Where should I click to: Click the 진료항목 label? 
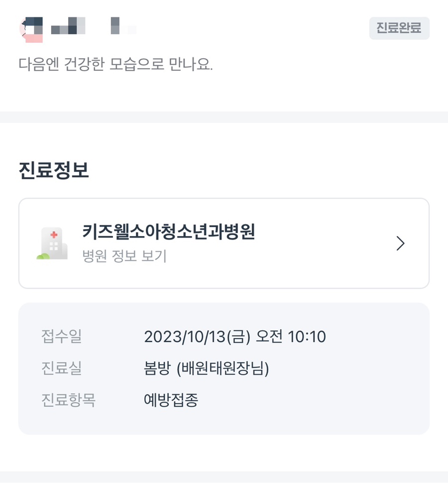(68, 400)
